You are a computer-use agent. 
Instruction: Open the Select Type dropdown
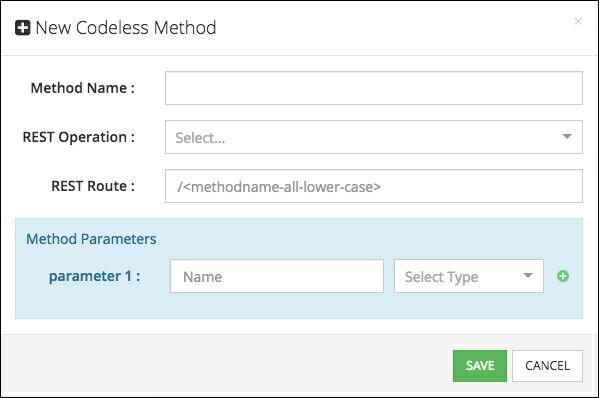(469, 276)
